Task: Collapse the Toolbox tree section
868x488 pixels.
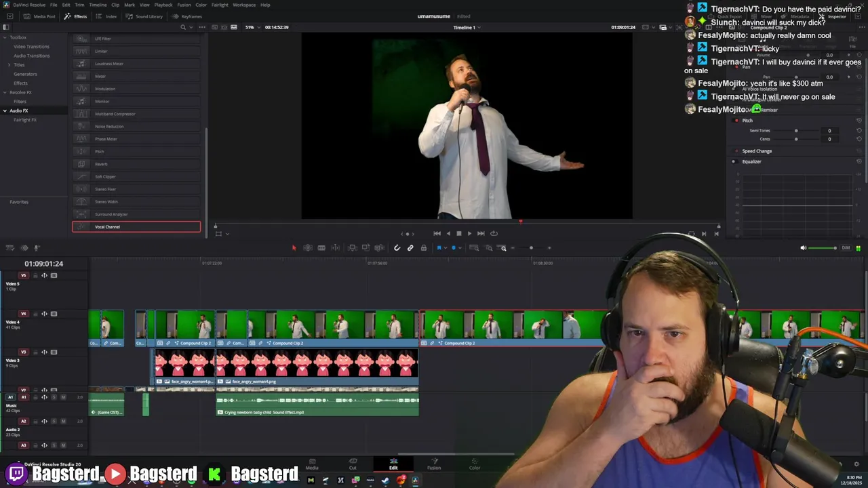Action: click(x=5, y=37)
